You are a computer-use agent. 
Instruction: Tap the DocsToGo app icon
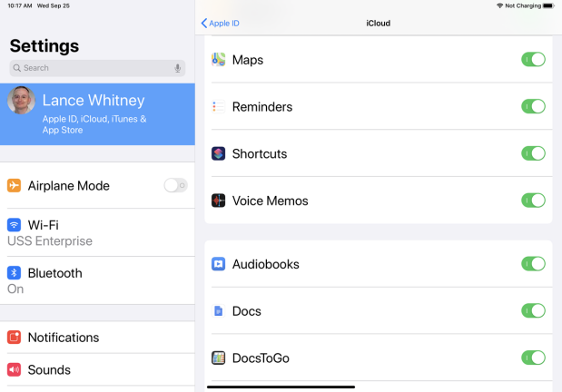click(218, 358)
